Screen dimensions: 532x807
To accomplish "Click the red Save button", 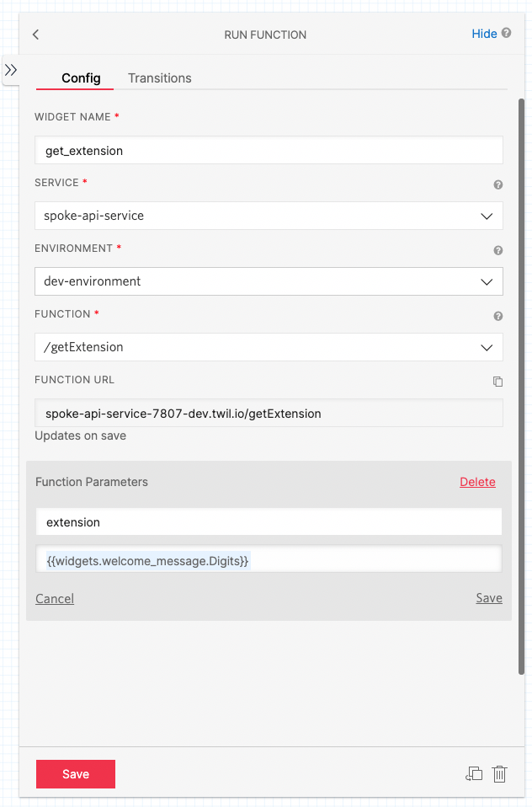I will 75,773.
